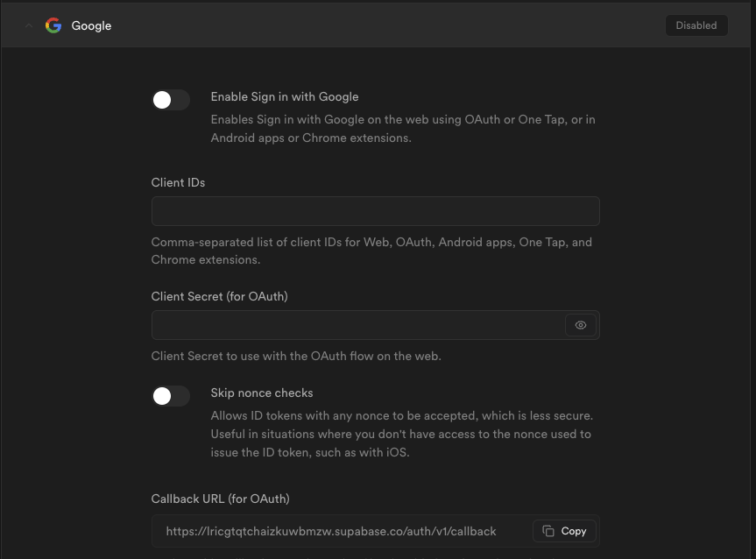The image size is (756, 559).
Task: Click the Callback URL (for OAuth) label
Action: pos(220,499)
